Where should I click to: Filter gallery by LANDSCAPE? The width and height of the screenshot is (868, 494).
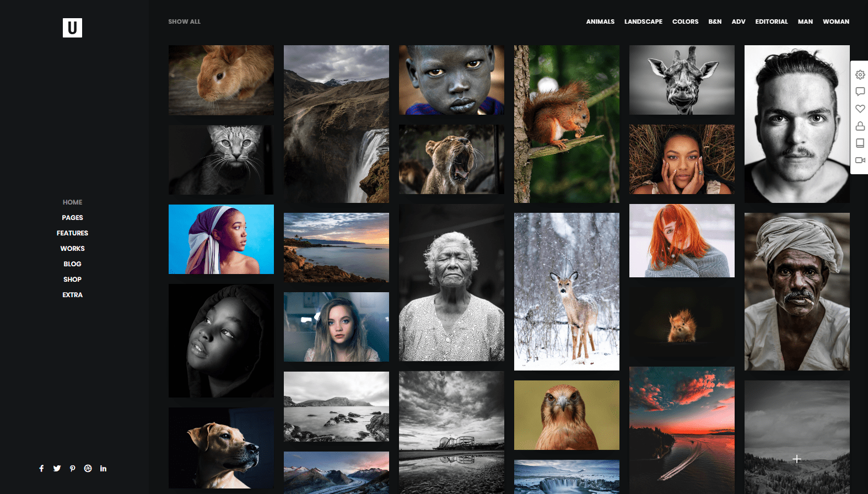[x=643, y=22]
